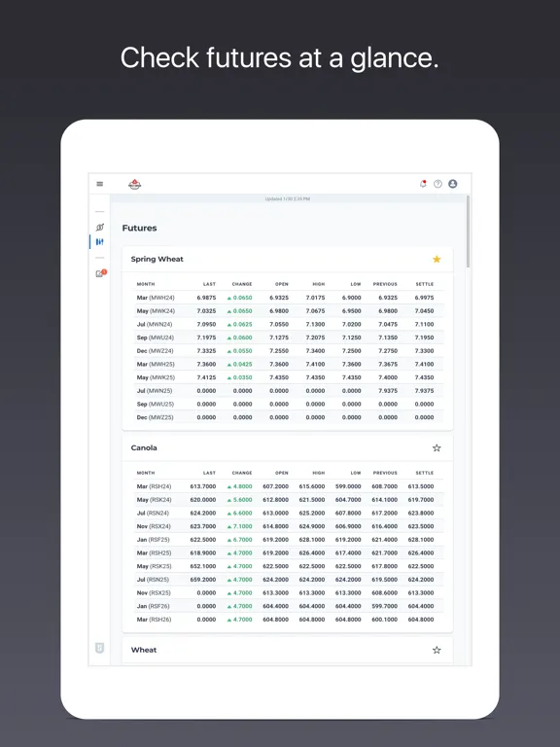Select Spring Wheat Dec (MWZ24) row
560x747 pixels.
(x=288, y=351)
